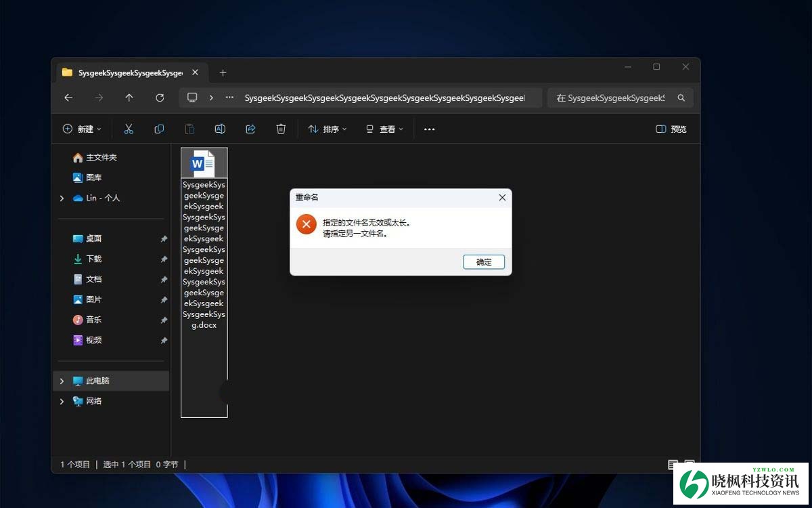Add a new tab with plus button
Screen dimensions: 812x508
tap(223, 72)
